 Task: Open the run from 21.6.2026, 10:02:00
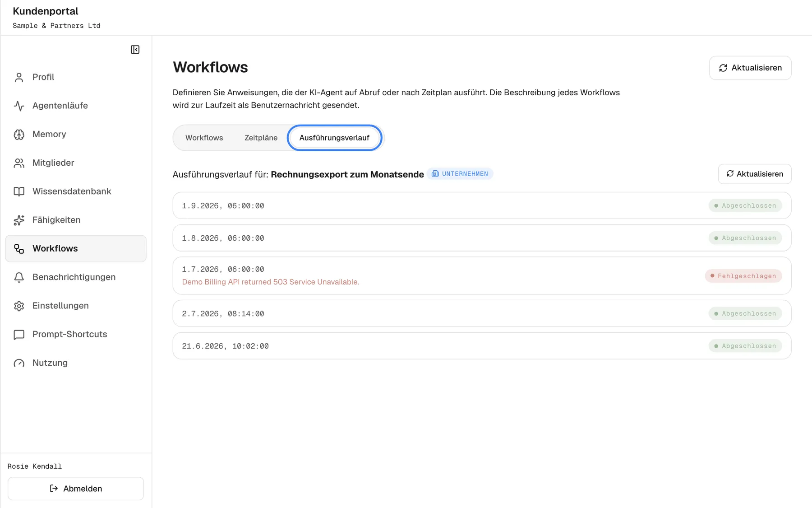(x=482, y=346)
